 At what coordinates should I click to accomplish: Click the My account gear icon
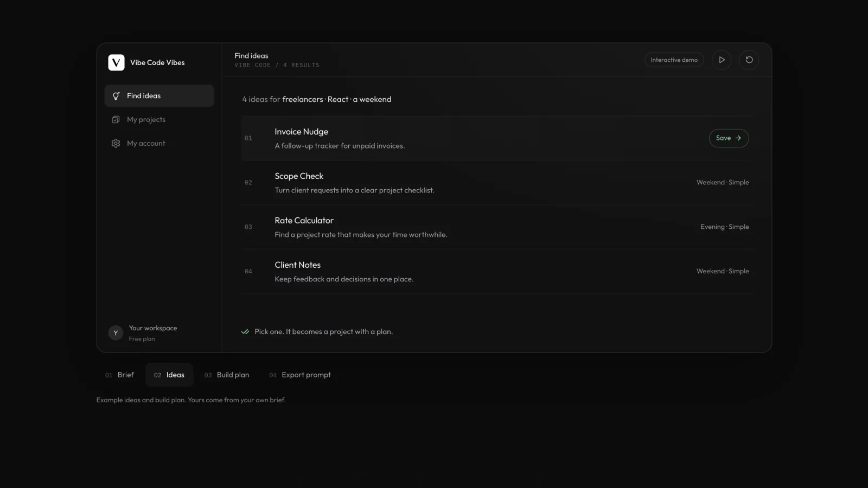tap(116, 144)
